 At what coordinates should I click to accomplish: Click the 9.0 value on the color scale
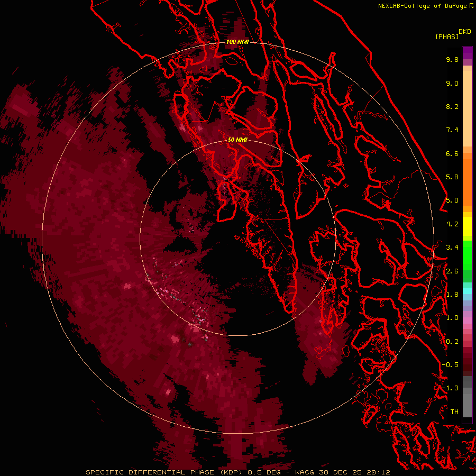point(452,83)
